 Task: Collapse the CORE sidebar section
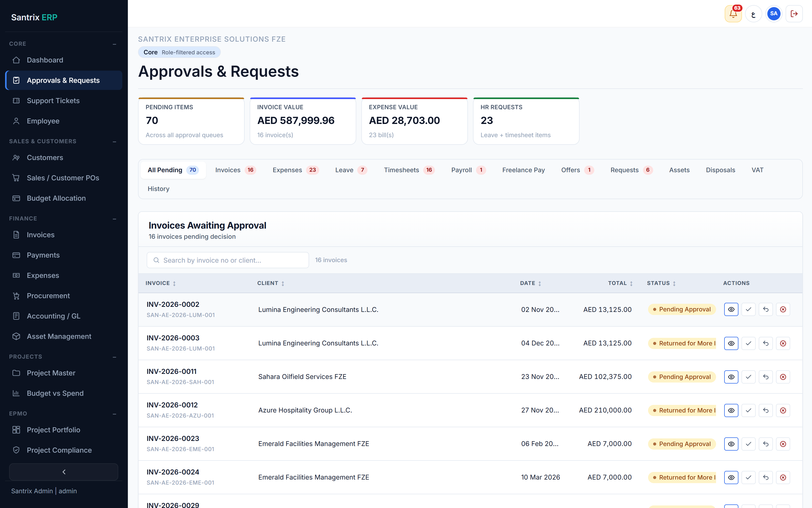pos(114,44)
